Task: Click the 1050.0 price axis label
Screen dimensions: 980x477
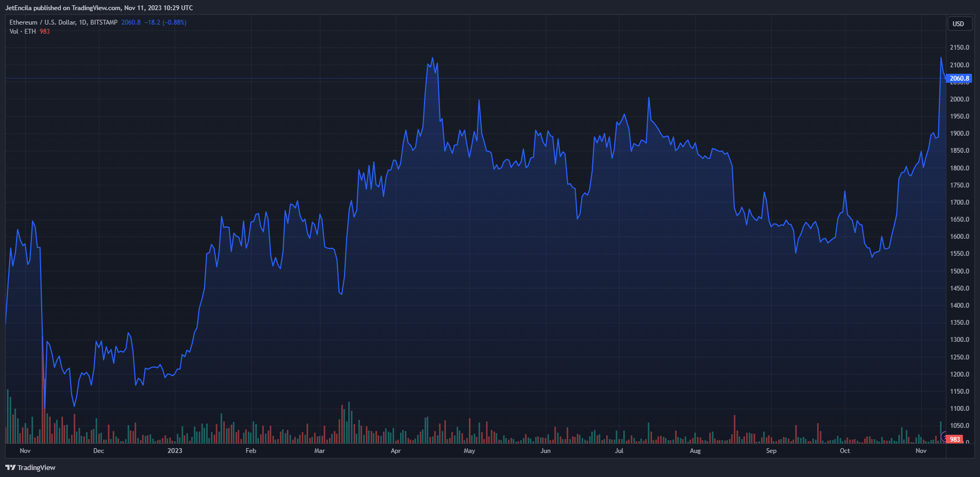Action: 959,426
